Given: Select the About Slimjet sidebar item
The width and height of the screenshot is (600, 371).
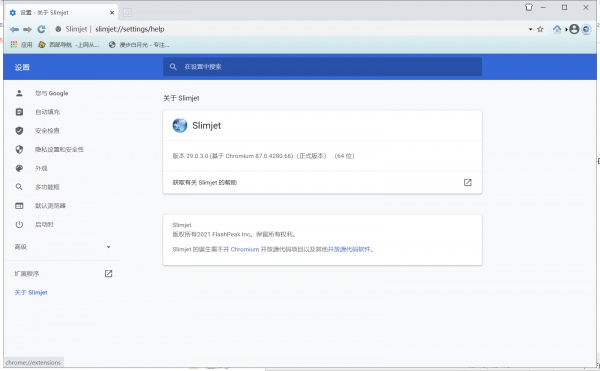Looking at the screenshot, I should 31,293.
